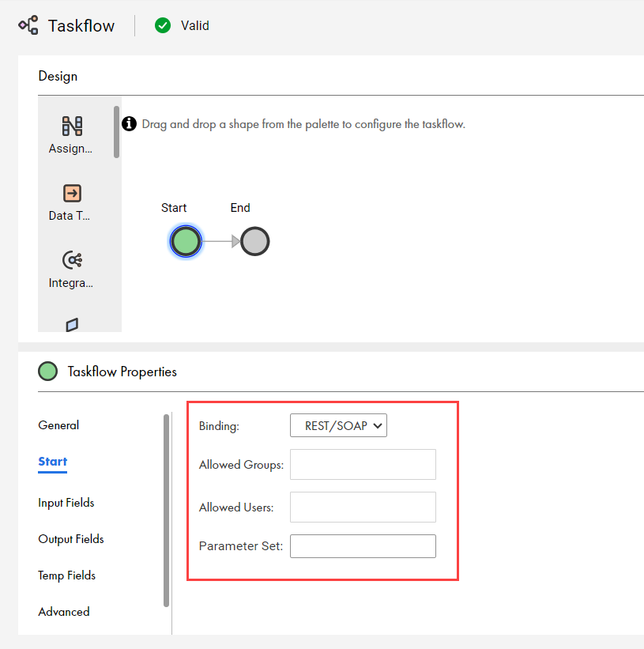Open the Temp Fields tab

coord(66,575)
